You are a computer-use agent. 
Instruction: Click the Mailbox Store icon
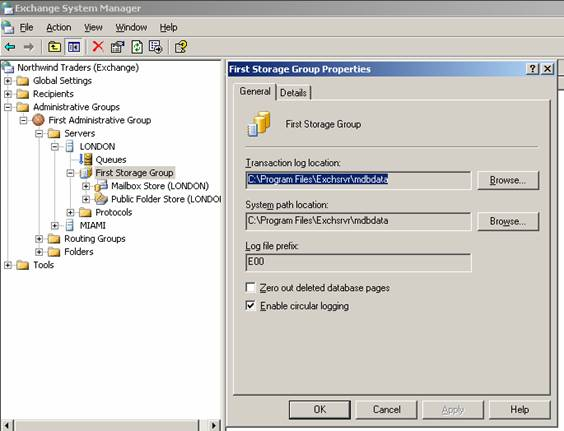101,186
